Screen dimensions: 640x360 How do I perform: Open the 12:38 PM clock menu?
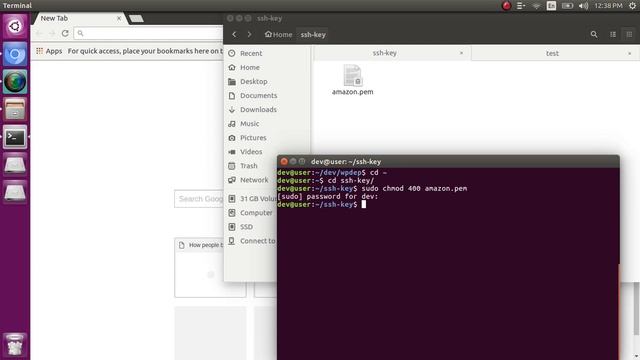[x=608, y=6]
